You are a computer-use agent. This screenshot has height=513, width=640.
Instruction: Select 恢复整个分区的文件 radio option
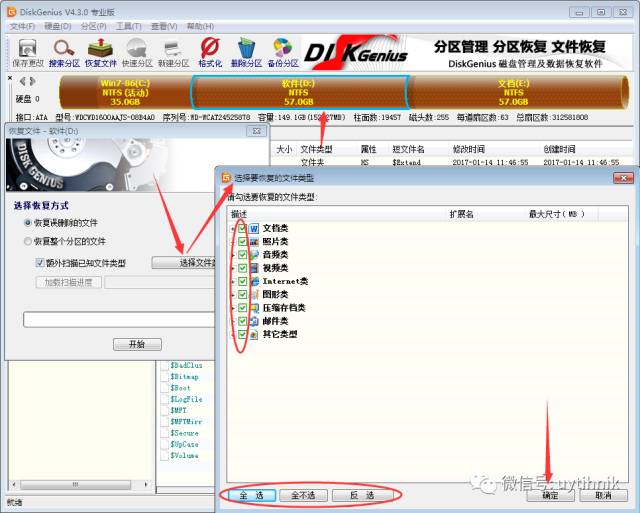[x=28, y=241]
